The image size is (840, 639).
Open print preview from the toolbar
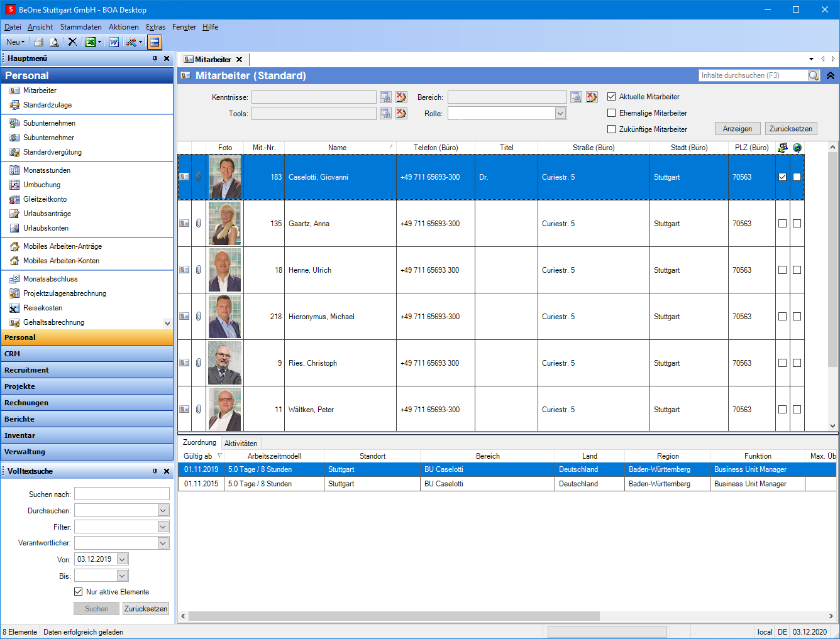coord(55,42)
